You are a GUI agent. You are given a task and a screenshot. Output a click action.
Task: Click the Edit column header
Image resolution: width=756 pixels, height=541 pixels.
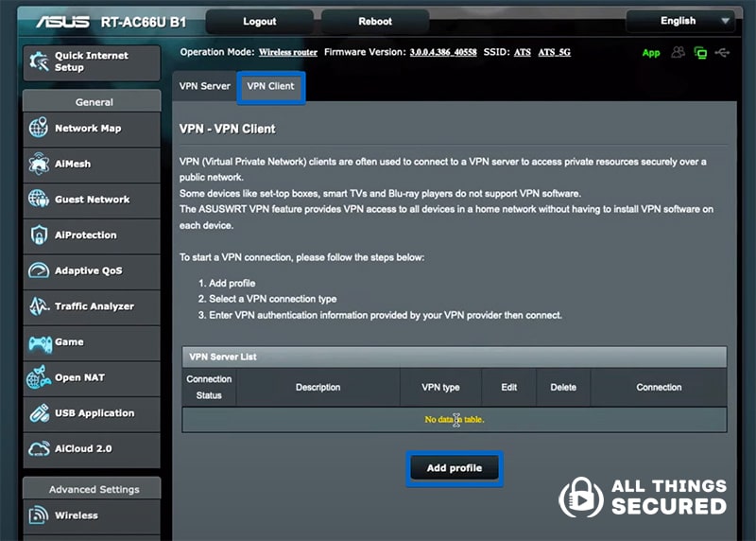point(508,387)
